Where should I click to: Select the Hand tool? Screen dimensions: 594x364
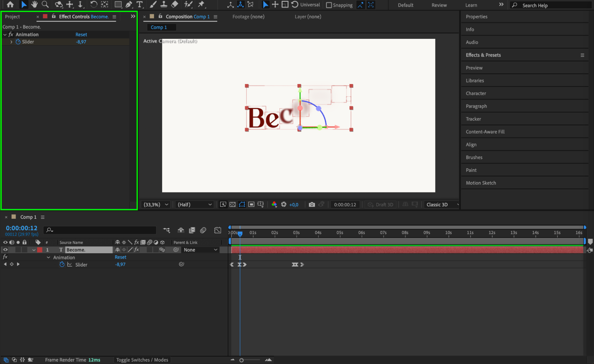coord(34,4)
